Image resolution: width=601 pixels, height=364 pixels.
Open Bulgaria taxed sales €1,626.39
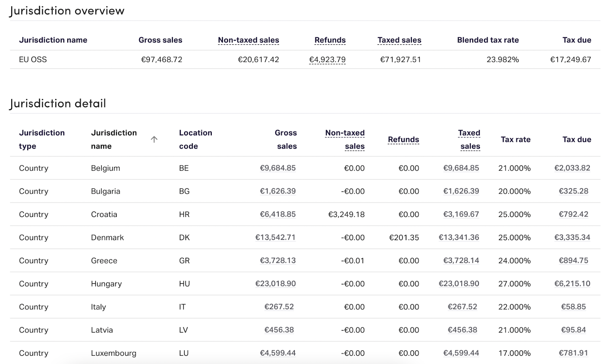(461, 191)
